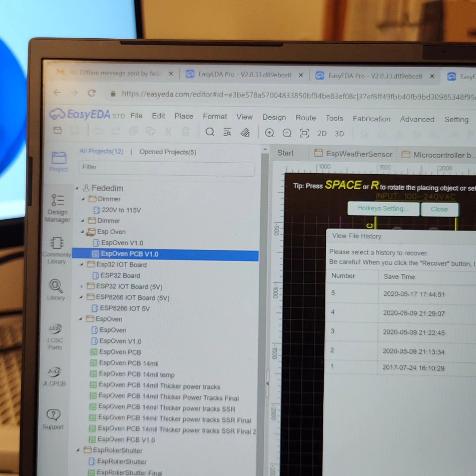Expand the ESP32 IOT Board (5V) folder
The width and height of the screenshot is (476, 476).
81,286
